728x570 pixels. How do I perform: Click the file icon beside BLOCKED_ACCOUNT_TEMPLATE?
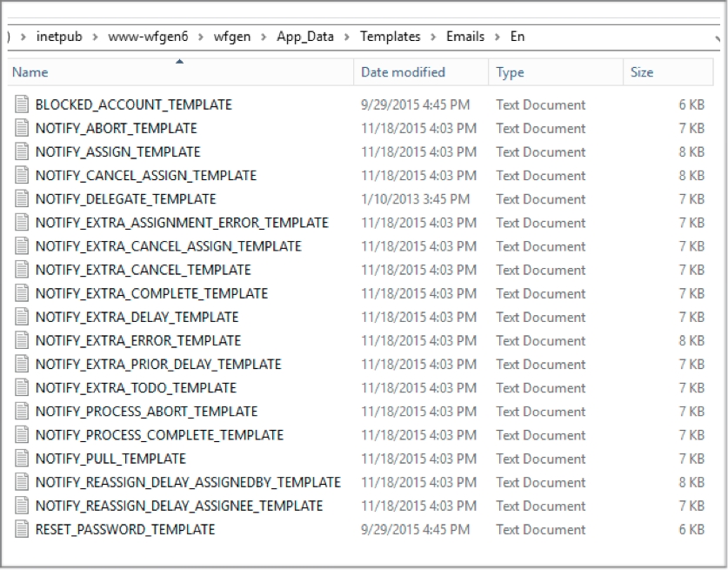point(22,105)
